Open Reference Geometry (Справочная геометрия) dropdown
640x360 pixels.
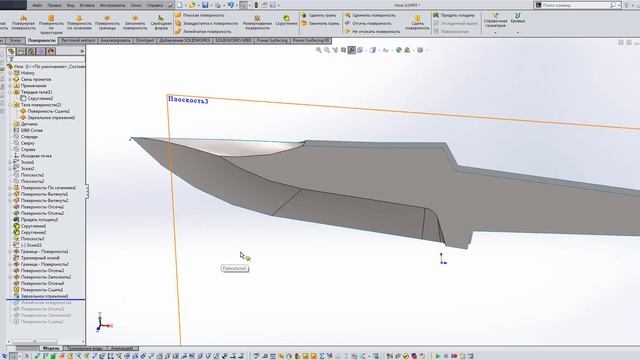[495, 23]
